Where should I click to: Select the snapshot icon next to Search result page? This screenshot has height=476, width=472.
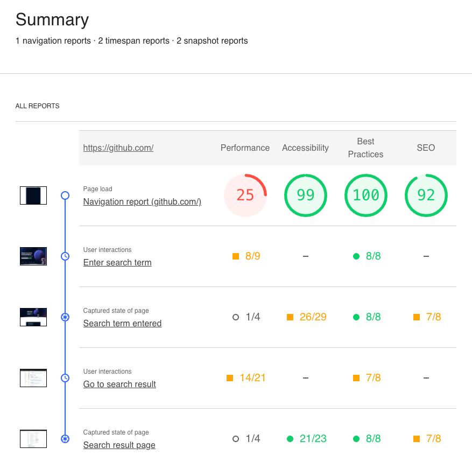click(65, 438)
